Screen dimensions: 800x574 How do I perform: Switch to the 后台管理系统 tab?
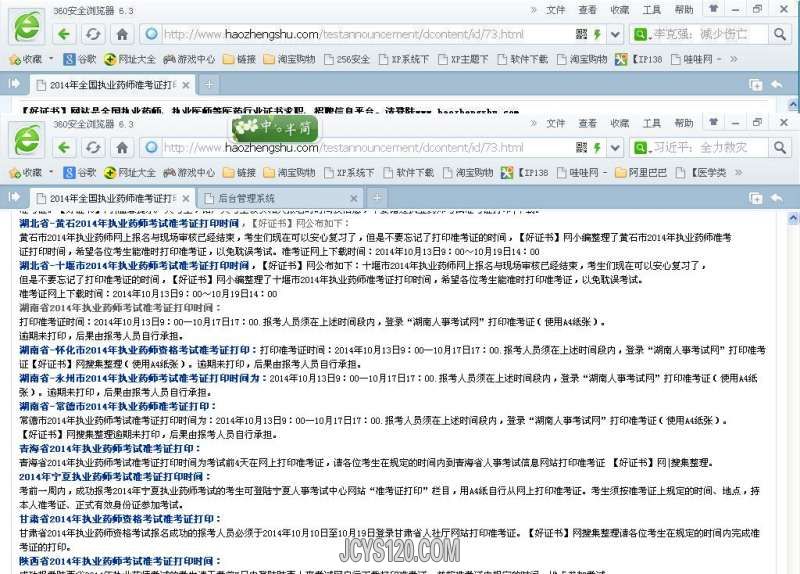[270, 197]
